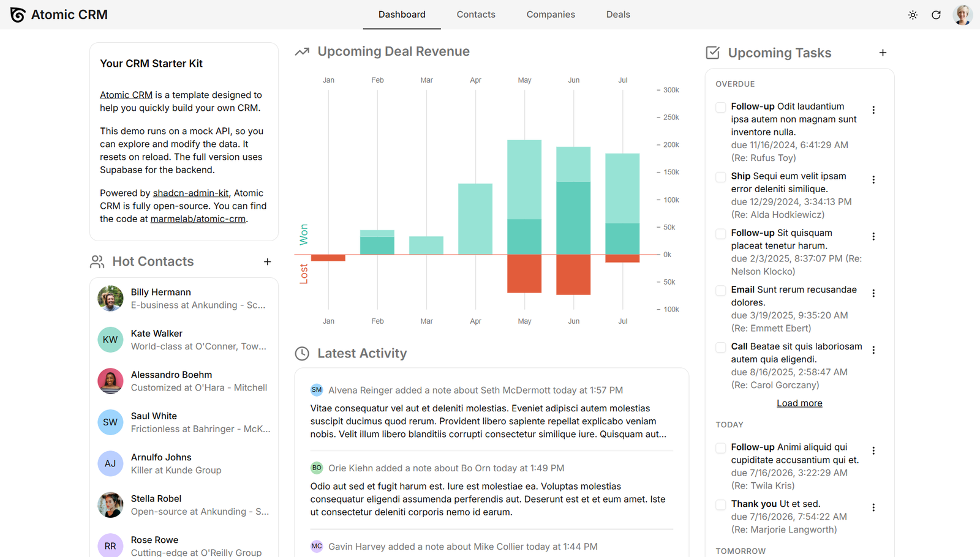
Task: Open the shadcn-admin-kit link
Action: tap(190, 193)
